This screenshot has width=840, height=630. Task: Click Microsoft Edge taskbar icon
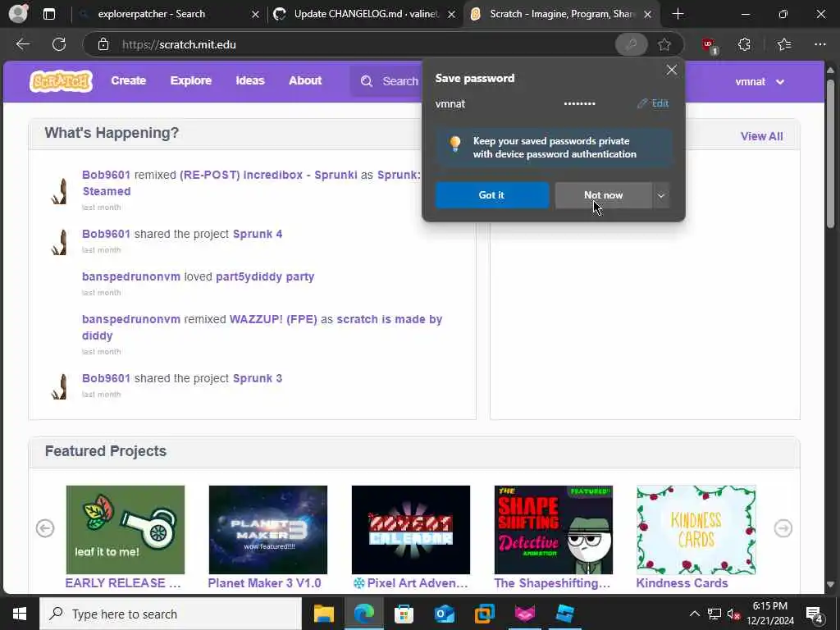[363, 614]
